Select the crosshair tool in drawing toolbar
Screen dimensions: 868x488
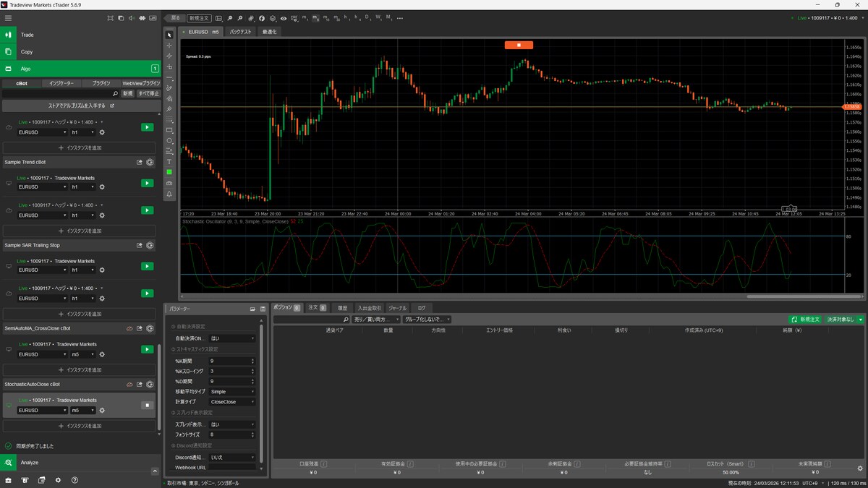(169, 45)
